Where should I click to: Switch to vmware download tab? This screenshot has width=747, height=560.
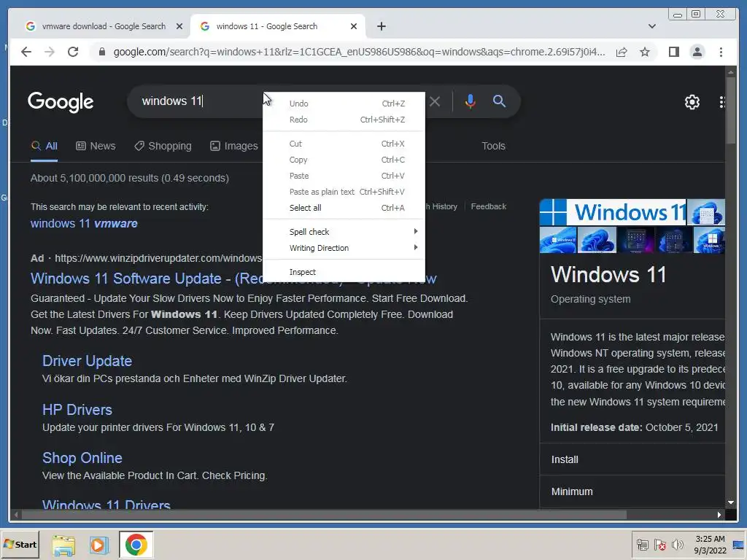pos(104,26)
